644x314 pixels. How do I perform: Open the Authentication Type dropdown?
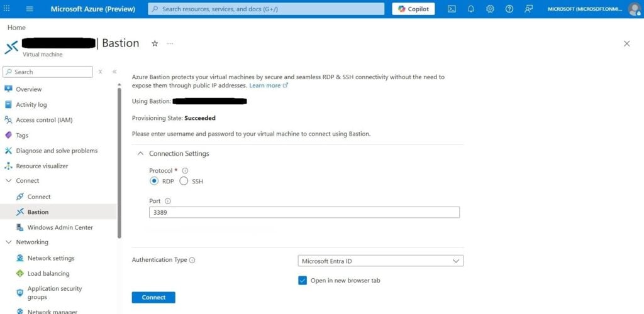(380, 261)
